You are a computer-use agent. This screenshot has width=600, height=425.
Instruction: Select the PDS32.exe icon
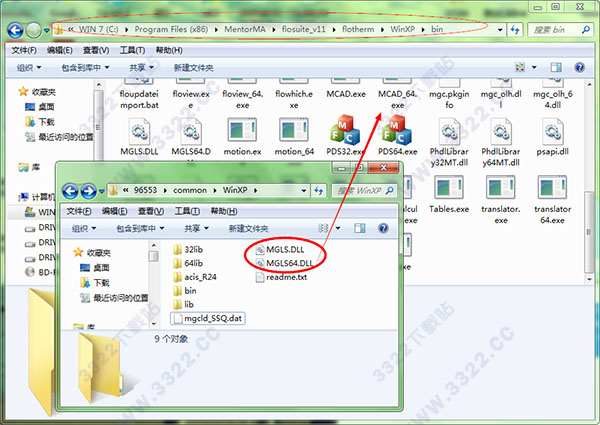(x=345, y=130)
